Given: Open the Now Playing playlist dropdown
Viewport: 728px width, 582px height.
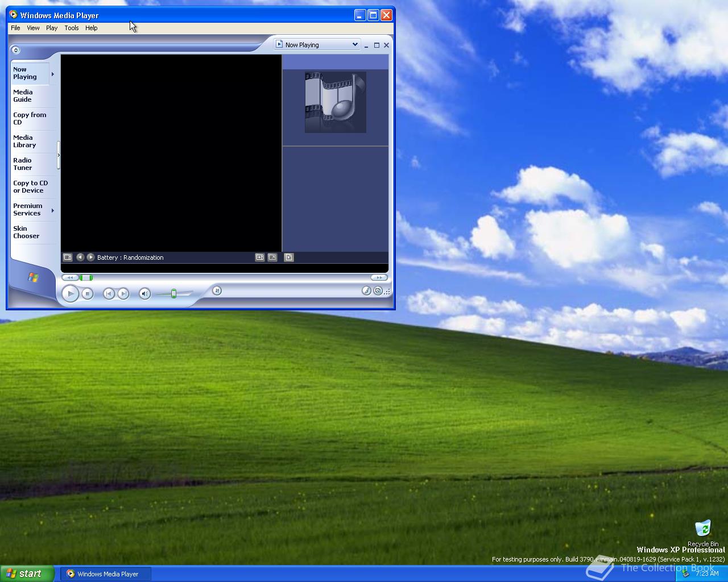Looking at the screenshot, I should pos(317,44).
